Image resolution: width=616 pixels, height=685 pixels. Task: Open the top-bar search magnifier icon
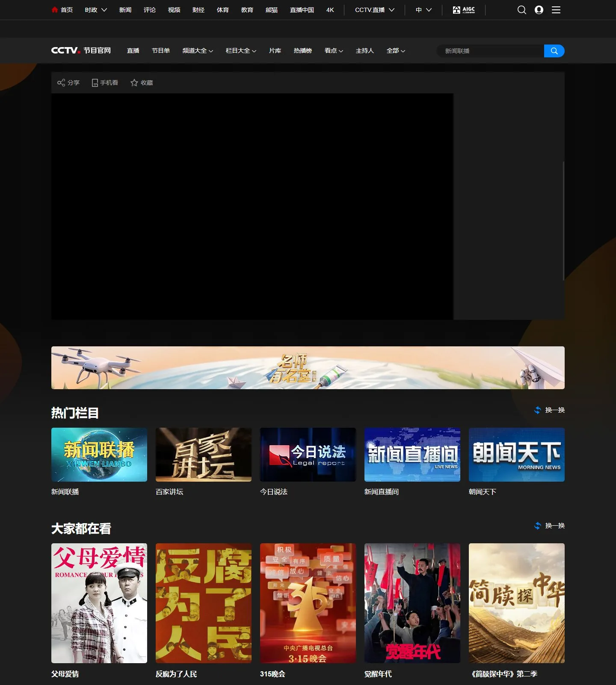[x=521, y=10]
